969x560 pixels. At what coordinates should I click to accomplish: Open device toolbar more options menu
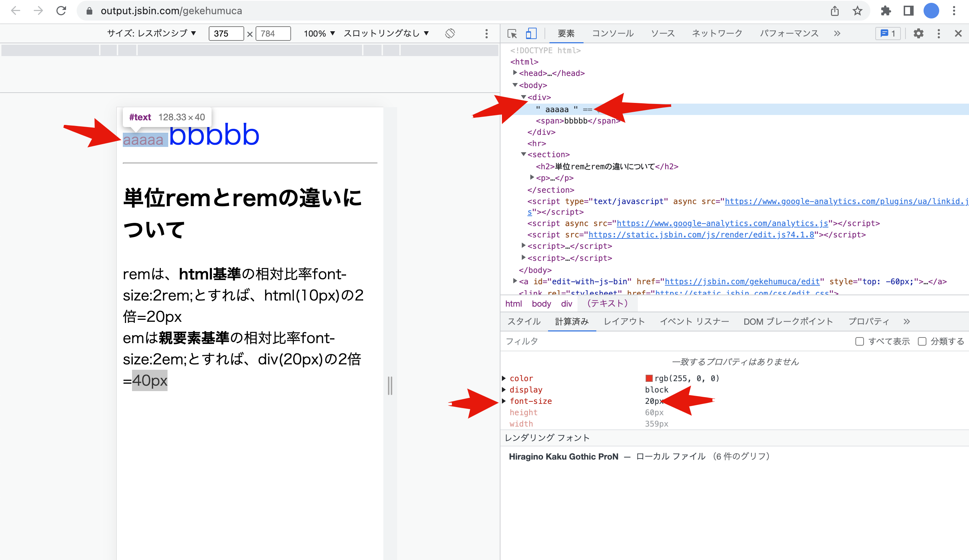pyautogui.click(x=486, y=33)
